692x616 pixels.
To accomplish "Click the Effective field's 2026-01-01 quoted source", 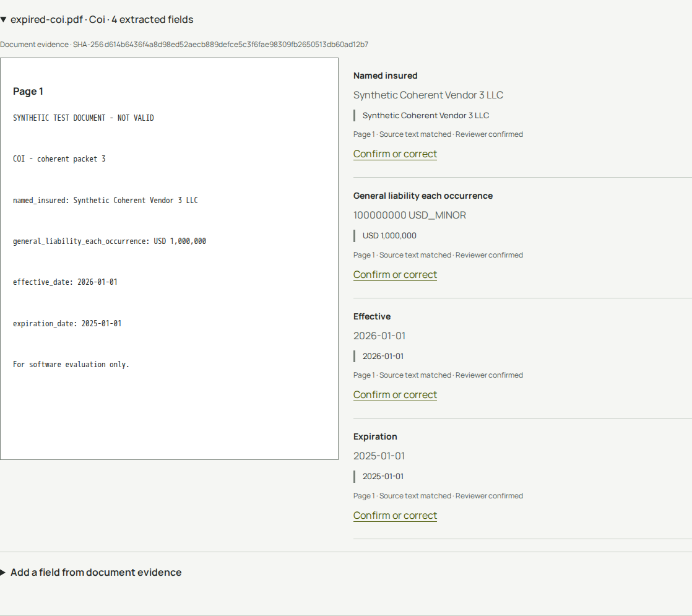I will click(x=383, y=357).
